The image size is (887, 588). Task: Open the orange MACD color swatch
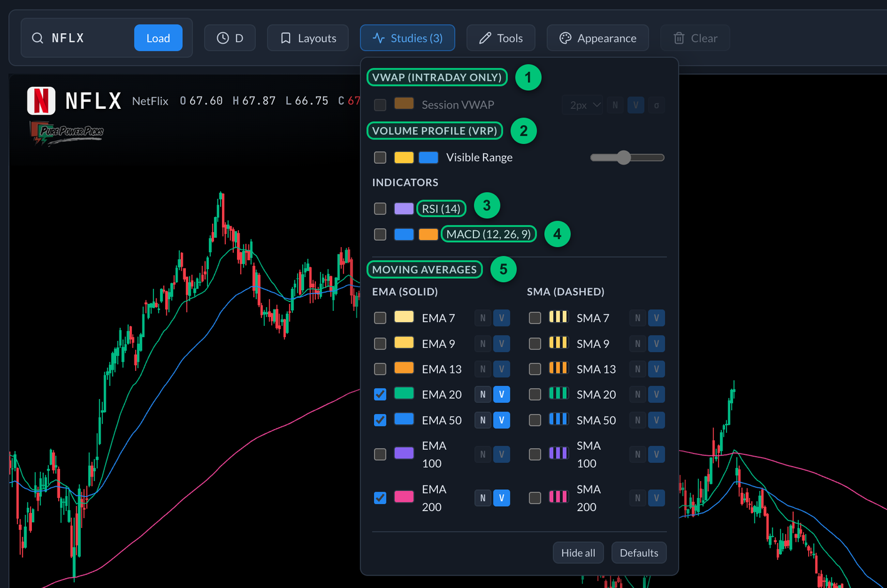pos(428,234)
